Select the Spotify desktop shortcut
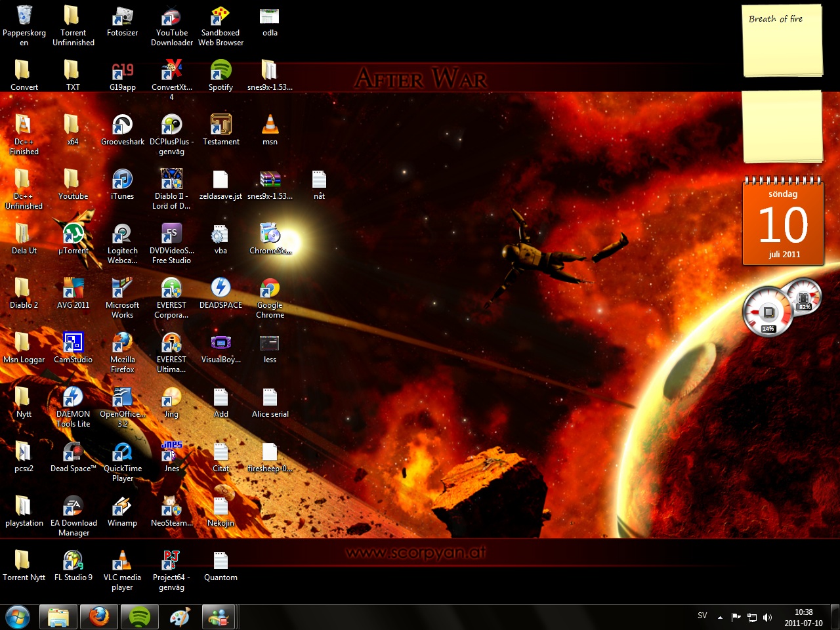Image resolution: width=840 pixels, height=630 pixels. [x=220, y=71]
